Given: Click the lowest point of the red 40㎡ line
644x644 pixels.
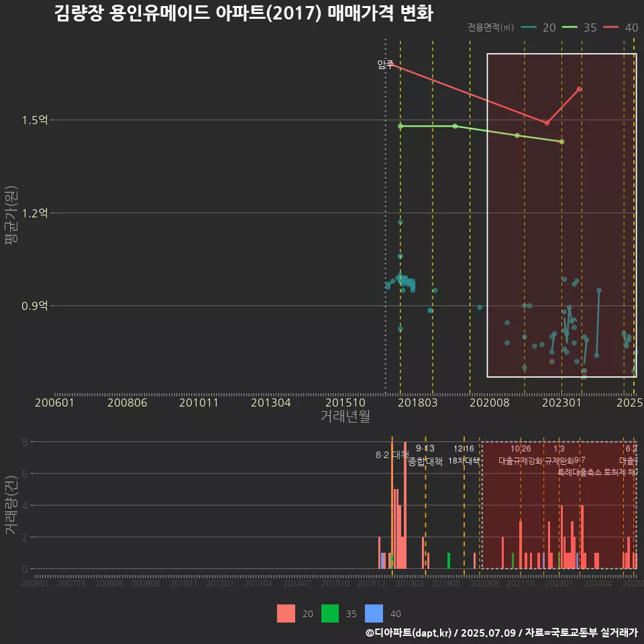Looking at the screenshot, I should pos(547,123).
